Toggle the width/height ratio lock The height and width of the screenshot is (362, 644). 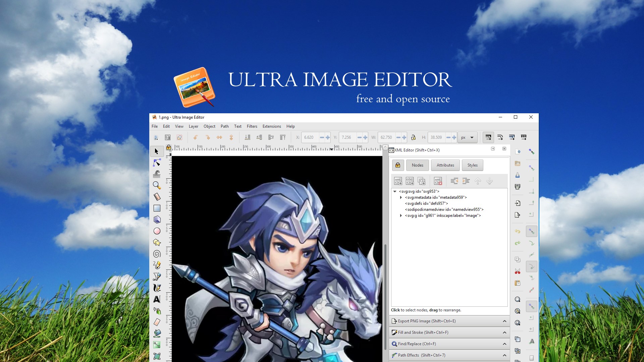point(413,137)
